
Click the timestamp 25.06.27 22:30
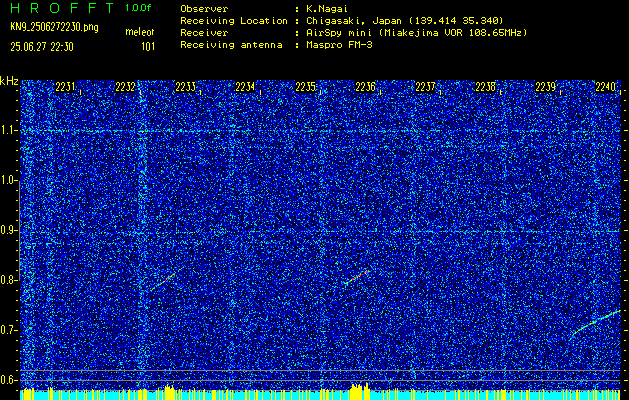click(42, 47)
